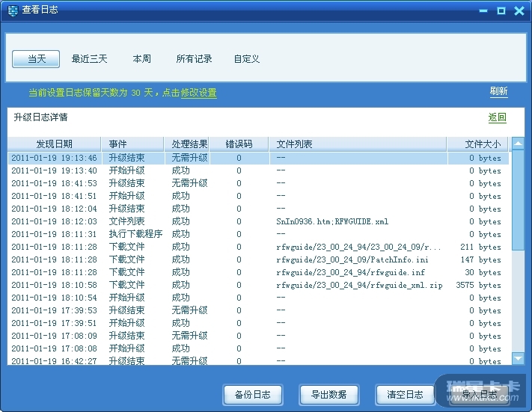The height and width of the screenshot is (412, 532).
Task: Switch to 最近三天 tab
Action: click(89, 59)
